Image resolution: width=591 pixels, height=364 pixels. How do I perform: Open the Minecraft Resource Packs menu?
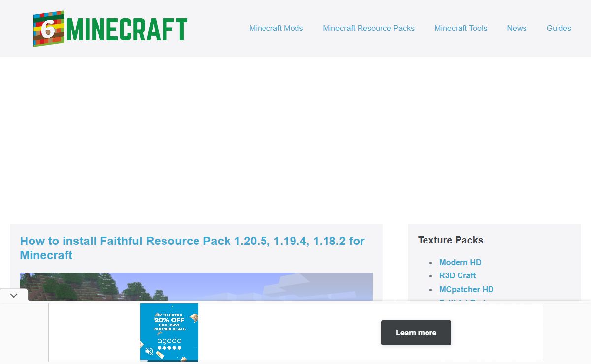[368, 28]
